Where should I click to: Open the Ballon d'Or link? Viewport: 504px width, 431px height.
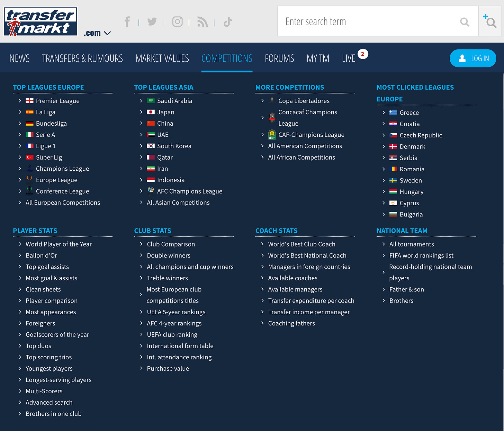41,255
